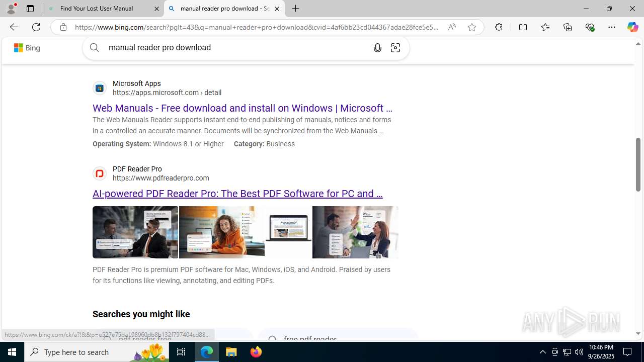Open the Collections icon

(568, 27)
